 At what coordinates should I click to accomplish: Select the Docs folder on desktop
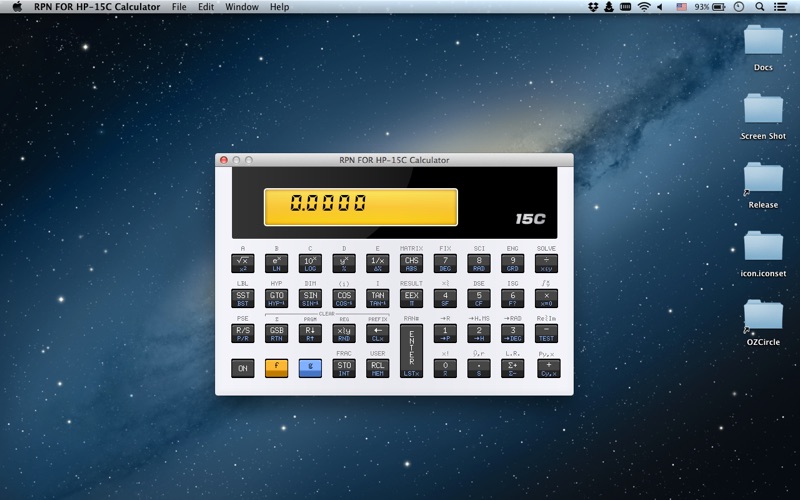pyautogui.click(x=763, y=48)
